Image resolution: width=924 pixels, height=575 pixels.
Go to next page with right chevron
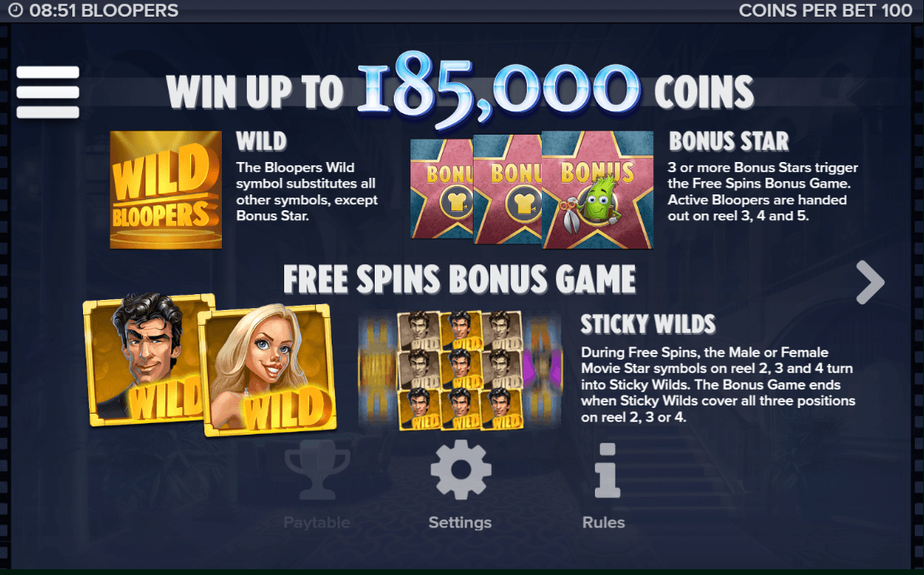coord(870,283)
